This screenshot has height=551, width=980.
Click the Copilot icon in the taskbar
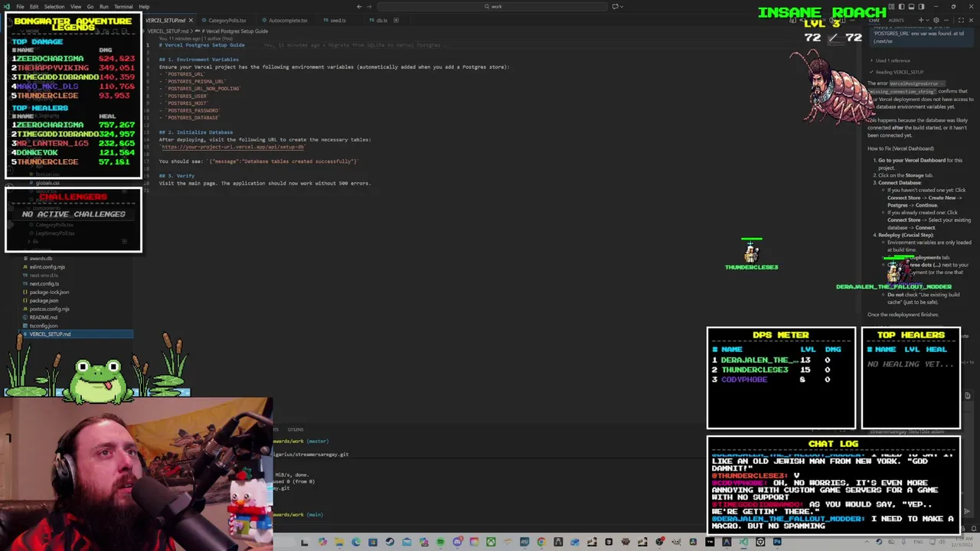click(x=322, y=542)
